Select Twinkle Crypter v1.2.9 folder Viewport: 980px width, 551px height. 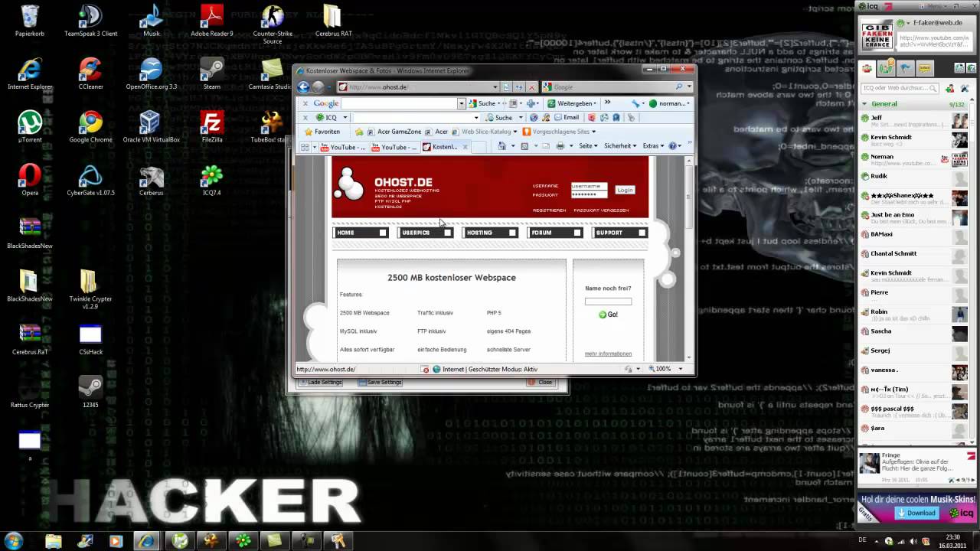tap(90, 289)
